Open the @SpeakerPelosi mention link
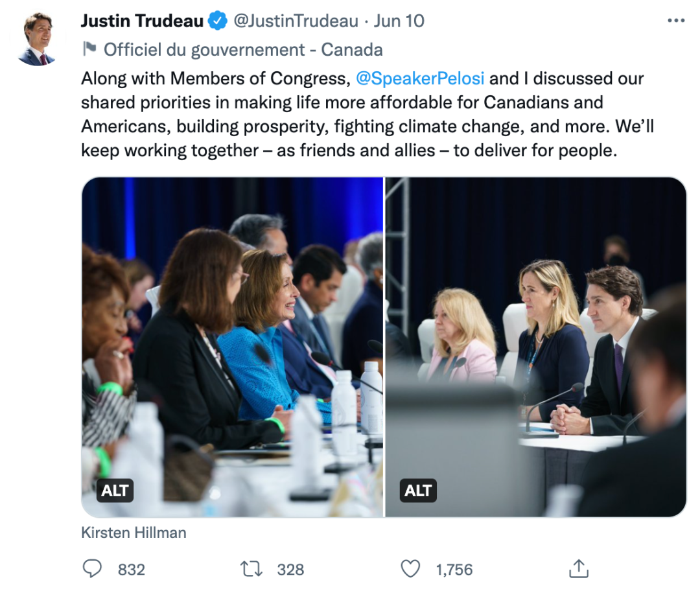The width and height of the screenshot is (700, 593). coord(420,78)
